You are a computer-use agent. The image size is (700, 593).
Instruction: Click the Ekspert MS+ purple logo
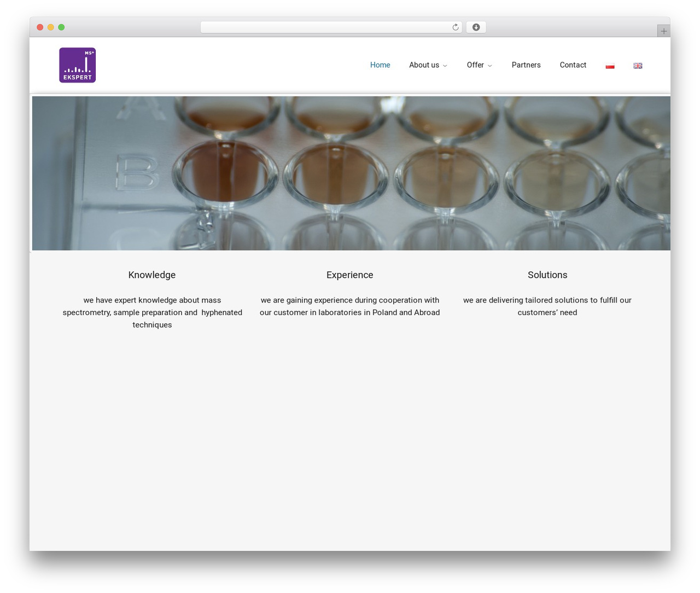coord(77,65)
